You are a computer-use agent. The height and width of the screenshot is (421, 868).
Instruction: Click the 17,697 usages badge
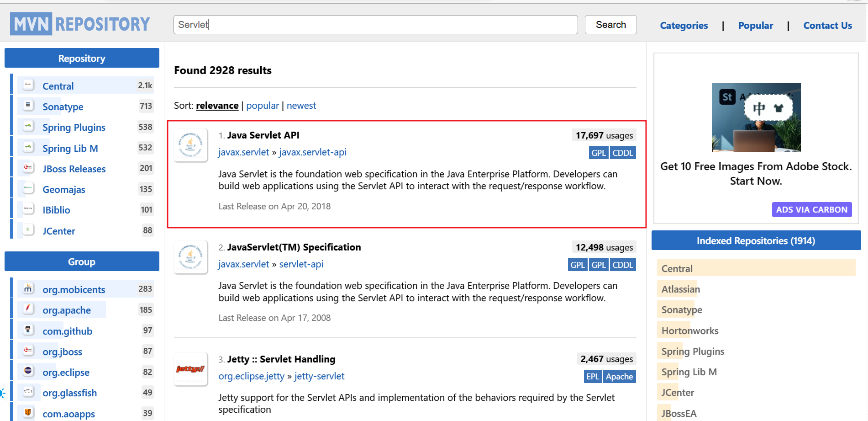pos(604,135)
